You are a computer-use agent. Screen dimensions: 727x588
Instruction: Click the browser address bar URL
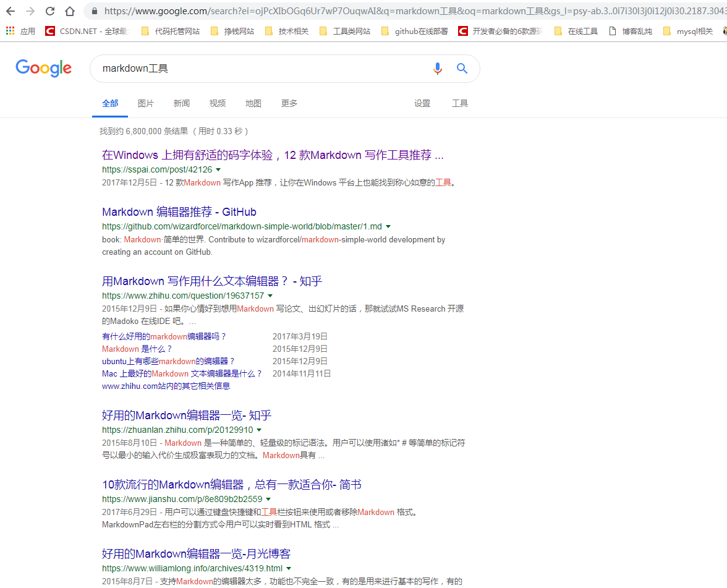coord(415,11)
